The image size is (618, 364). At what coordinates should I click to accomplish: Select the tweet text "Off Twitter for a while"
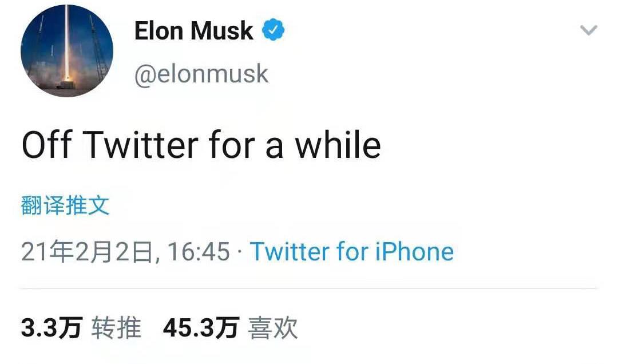201,145
